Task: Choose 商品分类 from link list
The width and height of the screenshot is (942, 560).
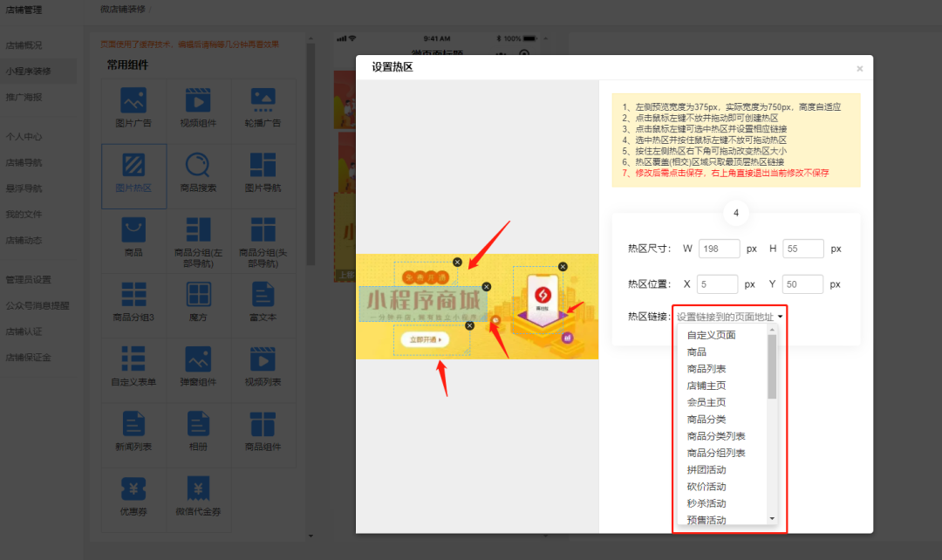Action: point(706,419)
